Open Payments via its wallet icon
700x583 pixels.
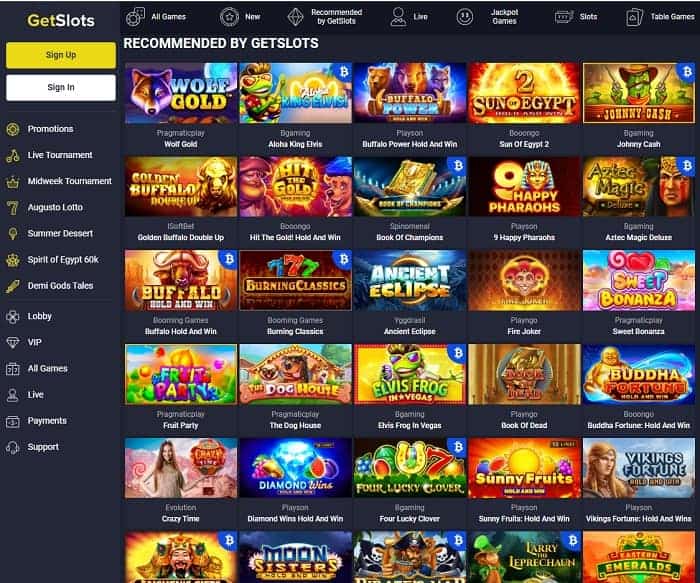tap(13, 421)
